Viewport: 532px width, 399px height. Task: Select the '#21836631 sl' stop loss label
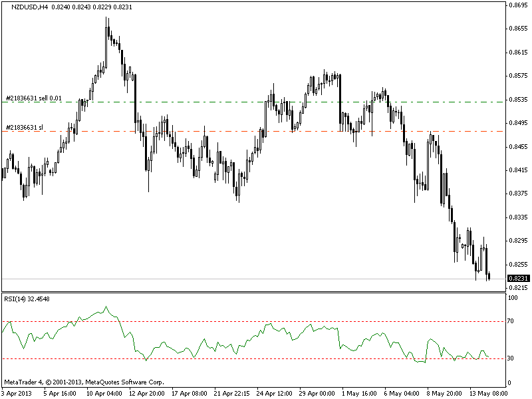click(25, 128)
